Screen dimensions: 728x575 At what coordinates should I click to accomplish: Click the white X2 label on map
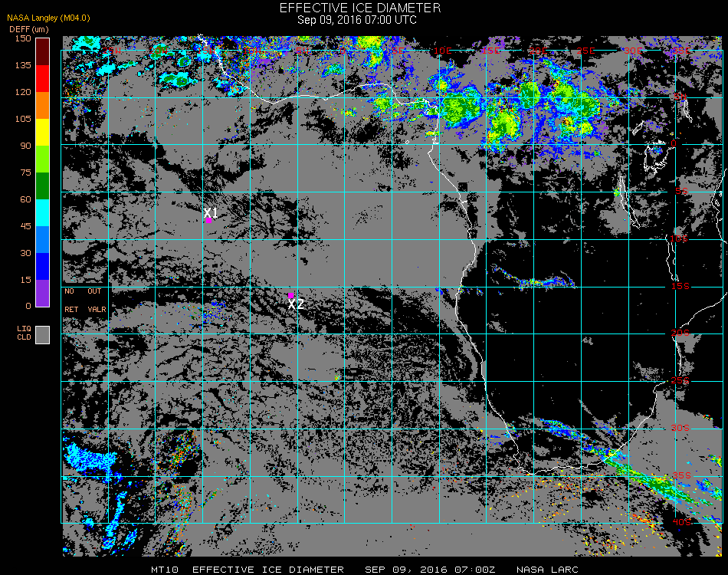point(296,304)
